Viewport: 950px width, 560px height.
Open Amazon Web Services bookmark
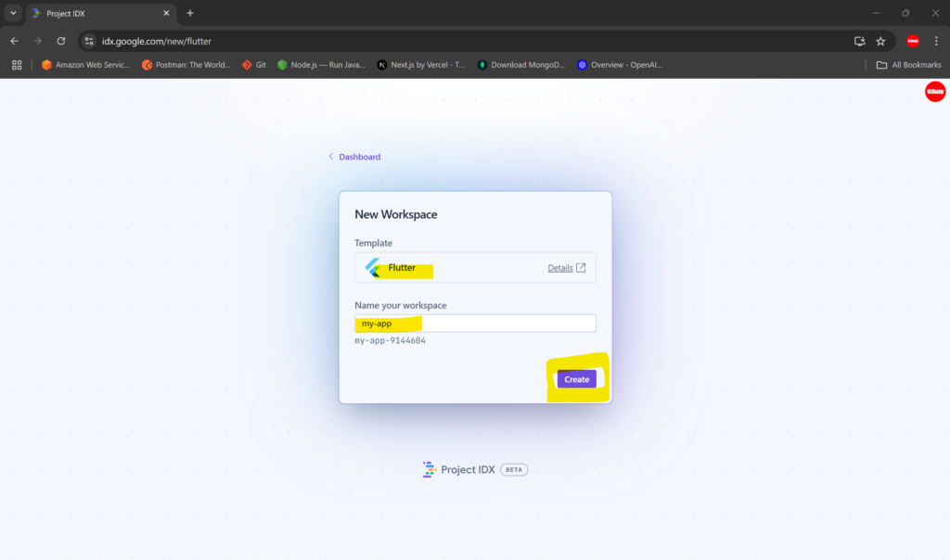85,65
